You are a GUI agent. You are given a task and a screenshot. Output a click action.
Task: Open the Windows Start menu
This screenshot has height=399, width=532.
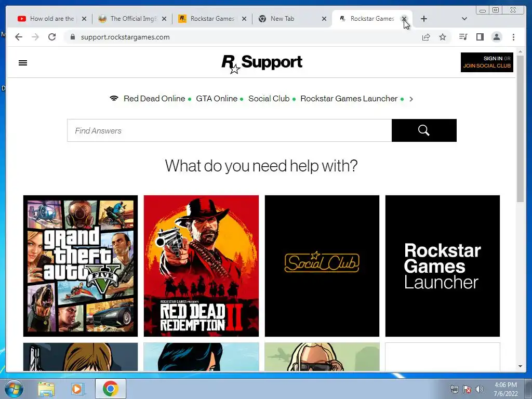click(14, 389)
